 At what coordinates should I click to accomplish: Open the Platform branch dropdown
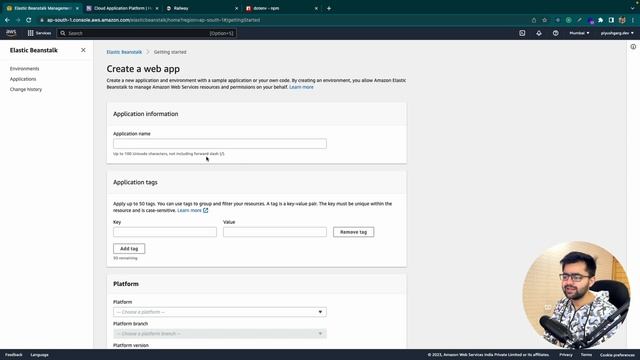tap(220, 333)
